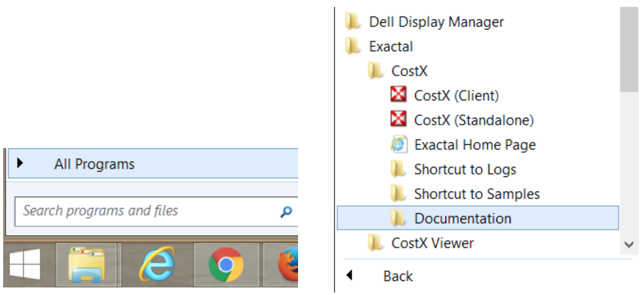Select the Shortcut to Logs label
This screenshot has height=295, width=644.
tap(465, 170)
